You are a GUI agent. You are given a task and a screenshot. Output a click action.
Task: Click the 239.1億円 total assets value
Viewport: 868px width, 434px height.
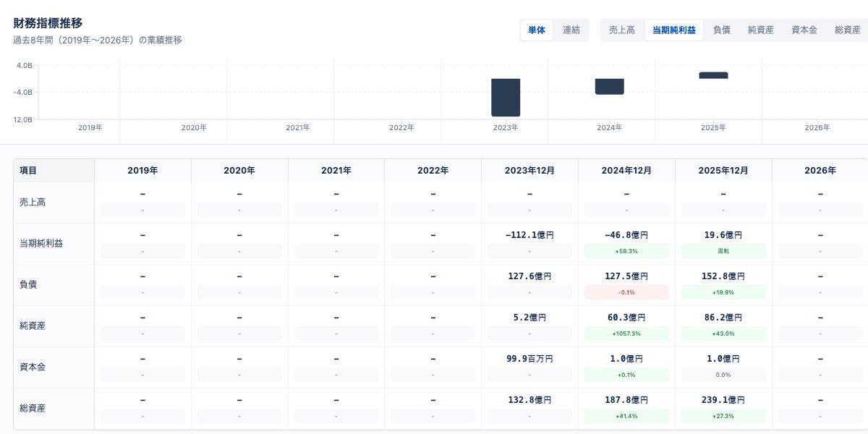[723, 400]
